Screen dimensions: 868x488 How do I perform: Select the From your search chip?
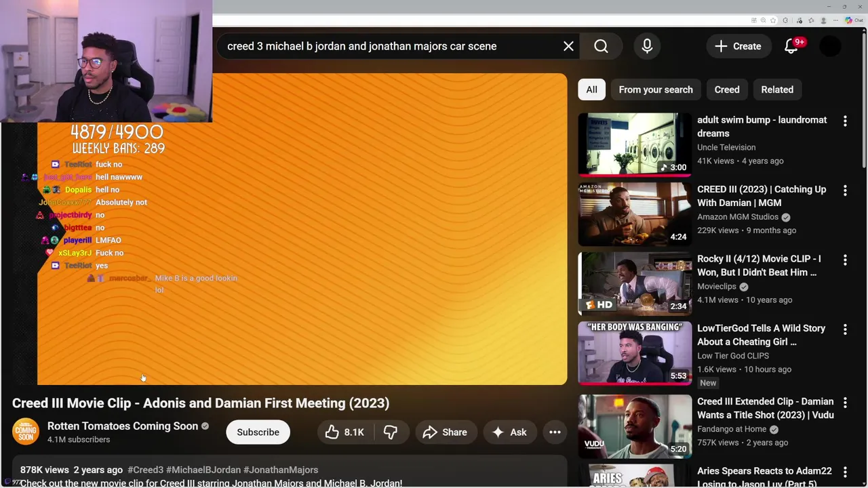tap(656, 89)
